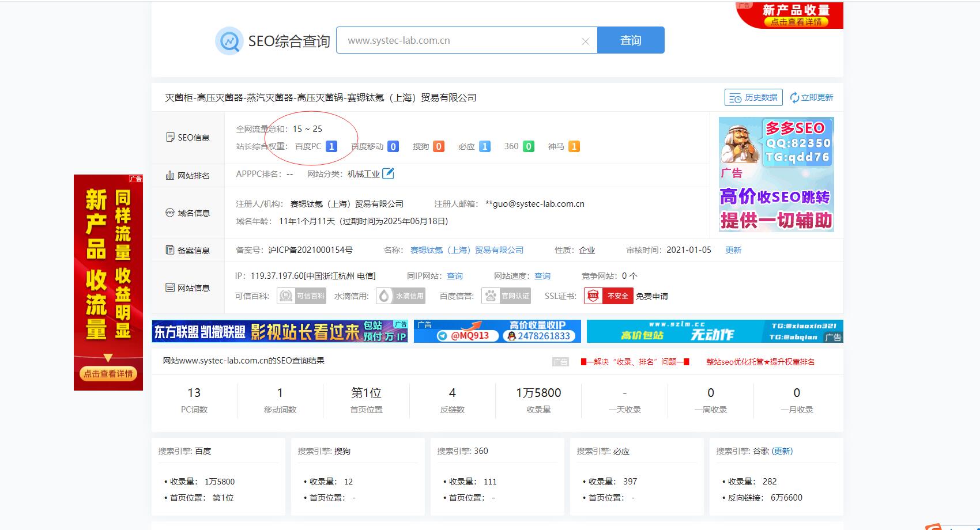The height and width of the screenshot is (530, 980).
Task: Click 更新 link after 审核时间
Action: pos(733,250)
